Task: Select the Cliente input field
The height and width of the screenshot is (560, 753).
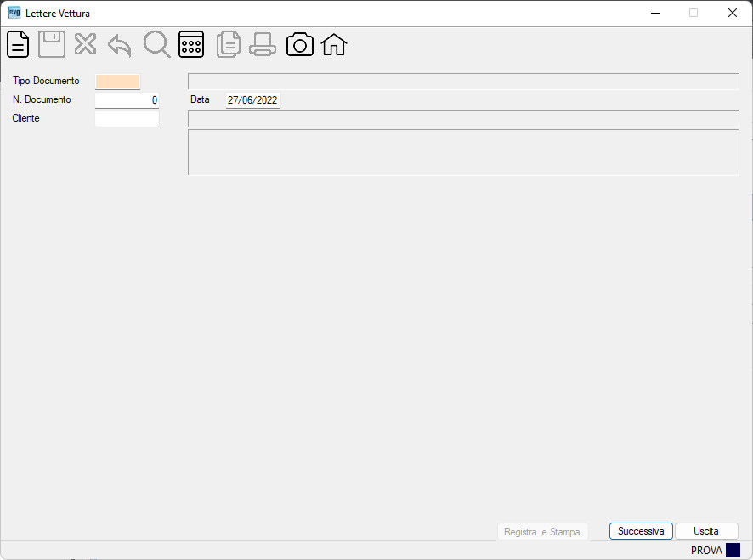Action: pyautogui.click(x=127, y=119)
